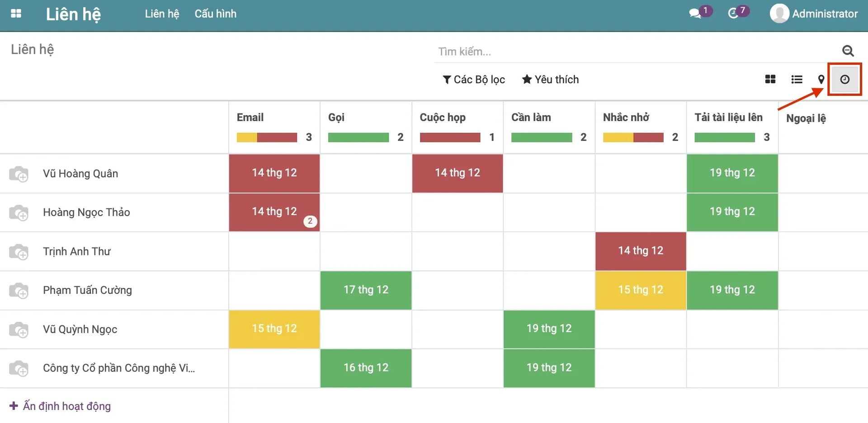868x423 pixels.
Task: Open the activities clock icon with badge 7
Action: [733, 14]
